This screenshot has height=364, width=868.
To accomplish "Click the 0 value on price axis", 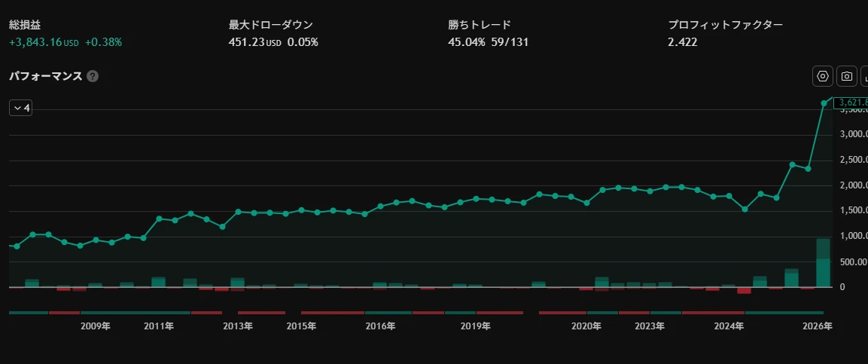I will 842,287.
